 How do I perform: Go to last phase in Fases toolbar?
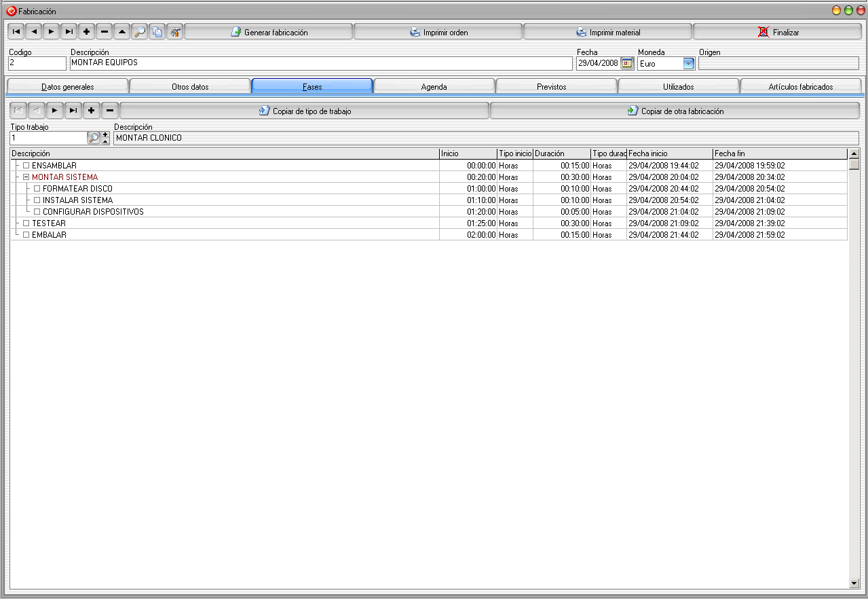click(x=73, y=110)
